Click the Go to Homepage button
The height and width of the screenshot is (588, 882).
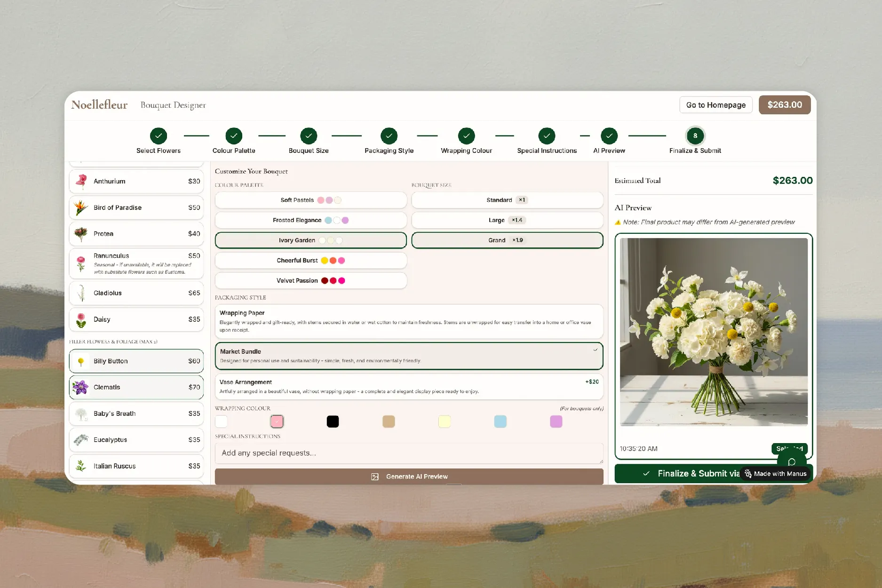(715, 105)
